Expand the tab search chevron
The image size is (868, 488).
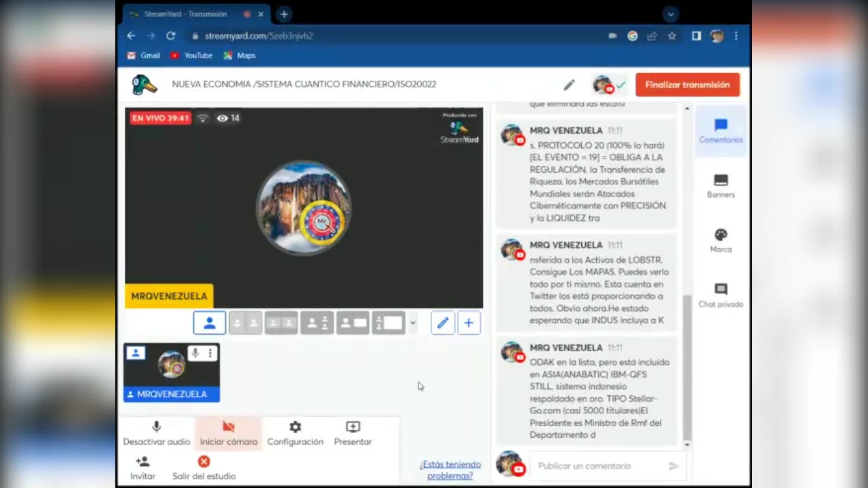point(671,14)
